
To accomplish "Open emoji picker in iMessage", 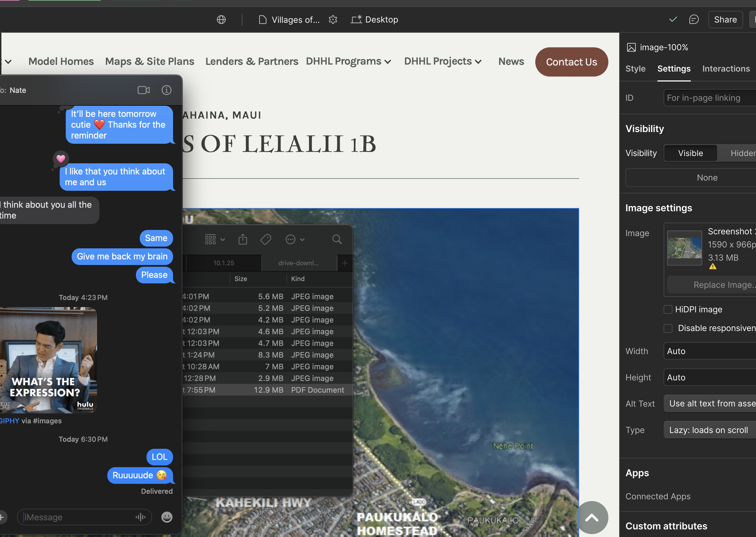I will pyautogui.click(x=167, y=517).
